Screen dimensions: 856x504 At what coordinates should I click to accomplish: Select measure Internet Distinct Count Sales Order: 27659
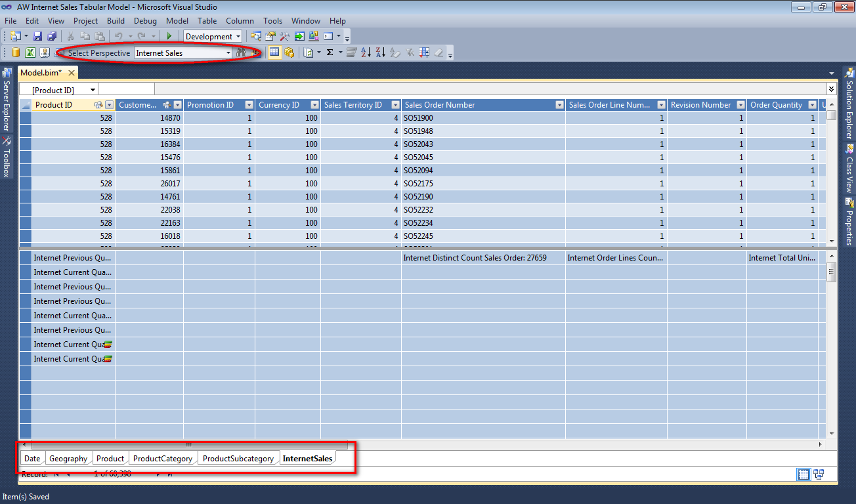pyautogui.click(x=483, y=258)
